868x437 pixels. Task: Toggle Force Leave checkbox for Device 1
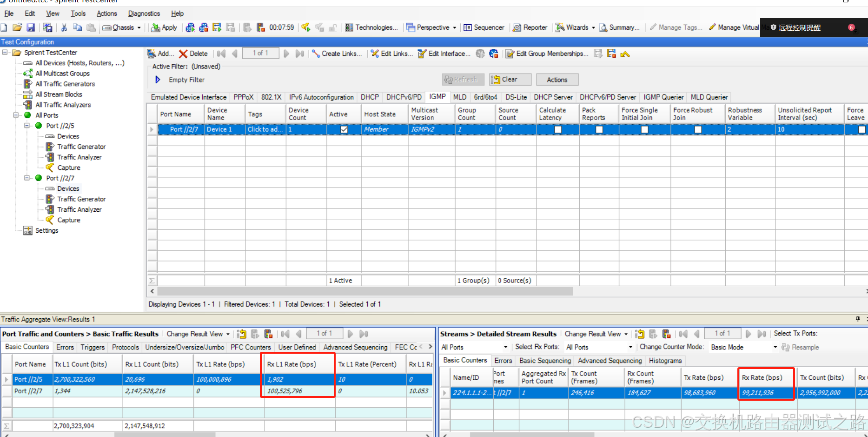tap(861, 129)
